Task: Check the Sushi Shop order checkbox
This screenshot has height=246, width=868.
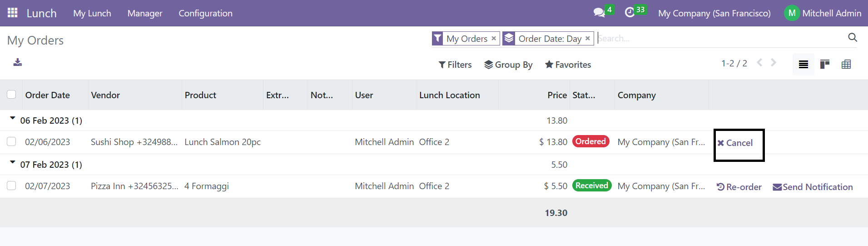Action: pos(11,141)
